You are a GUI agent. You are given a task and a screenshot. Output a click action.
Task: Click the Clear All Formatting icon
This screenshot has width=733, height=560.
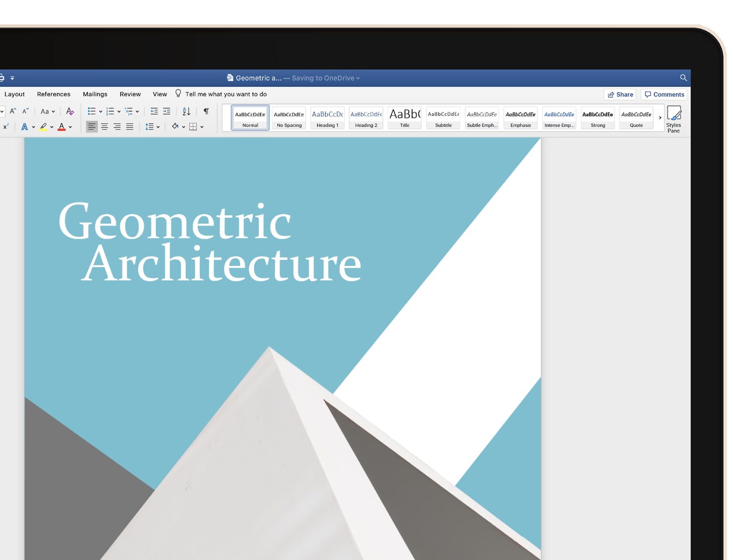tap(70, 111)
